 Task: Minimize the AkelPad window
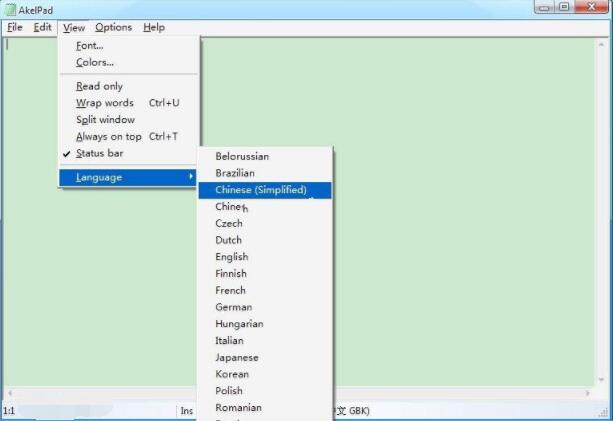point(544,7)
